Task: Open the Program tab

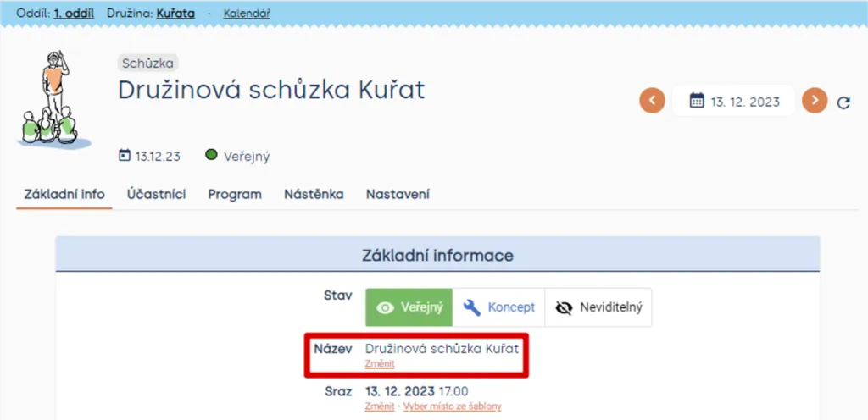Action: (235, 195)
